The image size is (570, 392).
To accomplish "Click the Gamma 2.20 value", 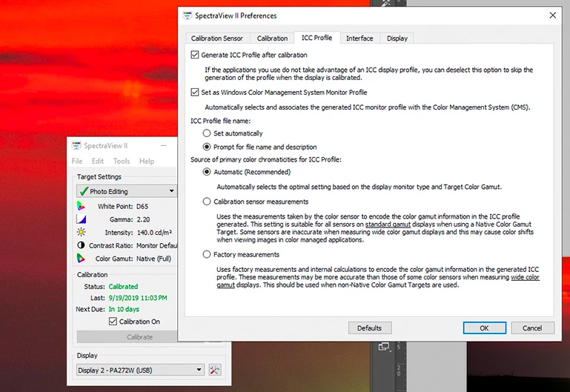I will 143,219.
